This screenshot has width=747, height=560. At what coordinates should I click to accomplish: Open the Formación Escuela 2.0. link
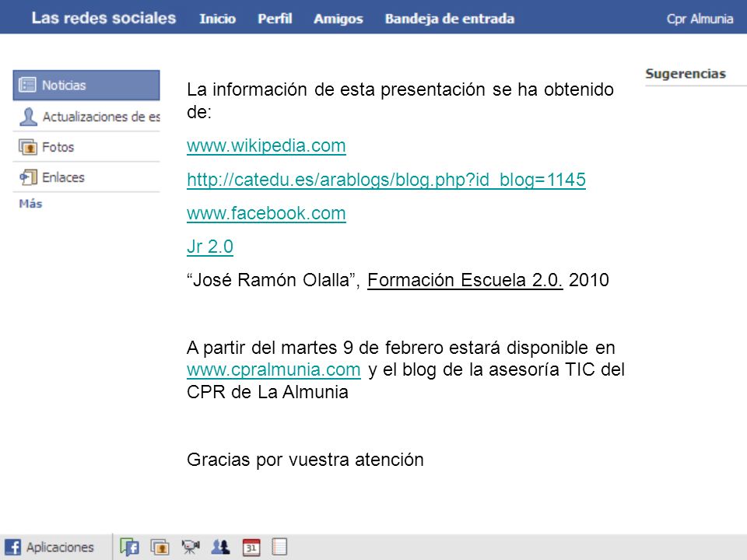tap(465, 280)
